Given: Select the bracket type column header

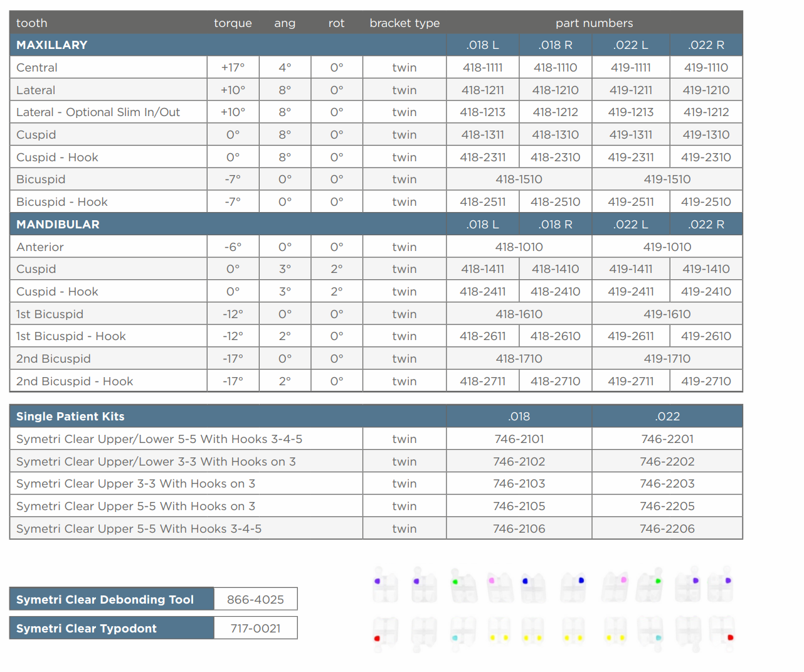Looking at the screenshot, I should 405,23.
